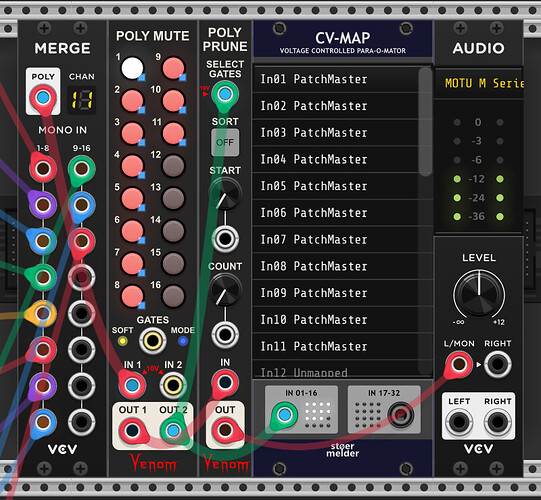Screen dimensions: 541x500
Task: Open the MOTU M Series audio device menu
Action: point(479,83)
